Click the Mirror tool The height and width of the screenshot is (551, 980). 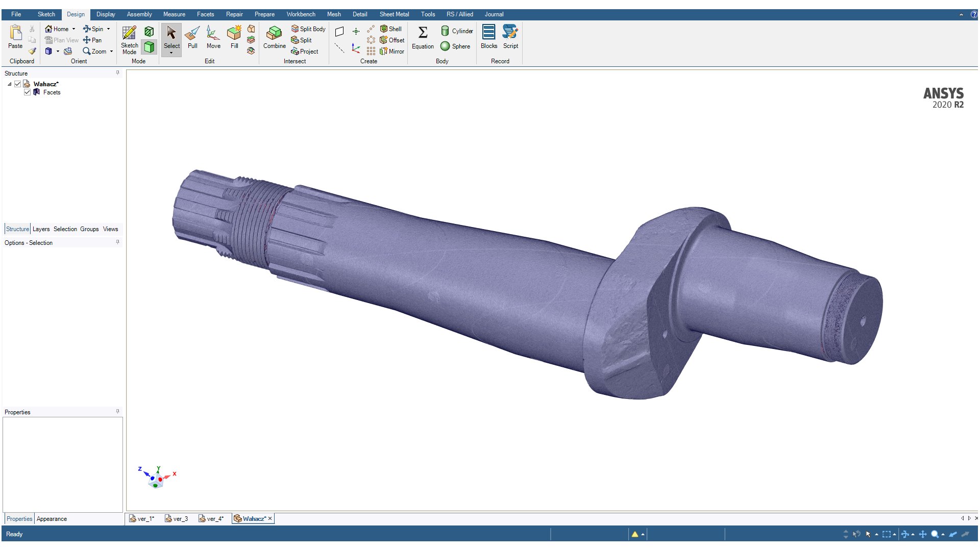point(392,52)
